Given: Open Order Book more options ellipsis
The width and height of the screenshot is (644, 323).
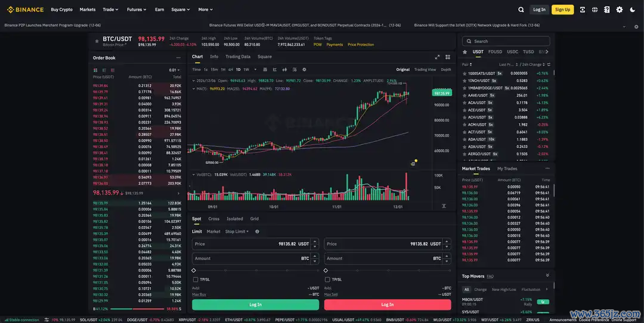Looking at the screenshot, I should pyautogui.click(x=178, y=58).
